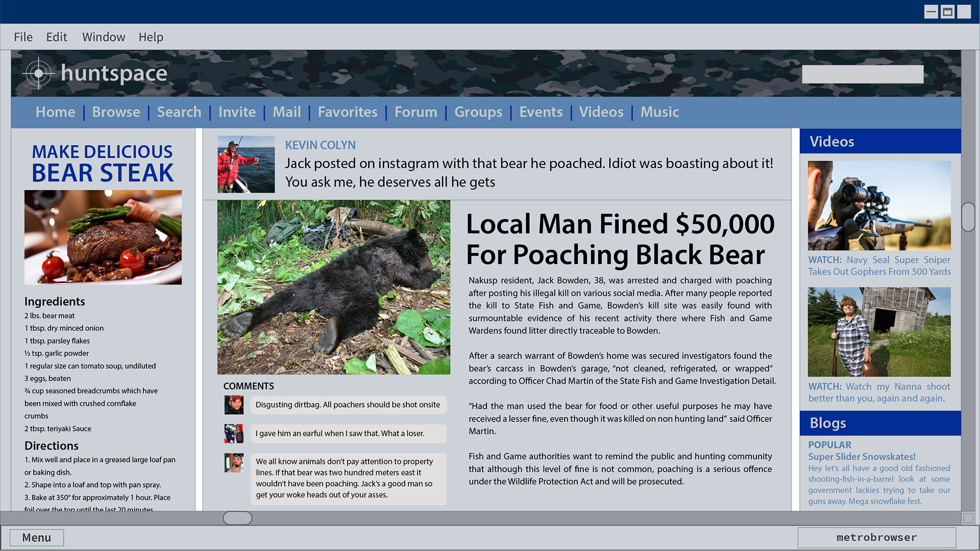
Task: Open the Mail nav tab
Action: 287,112
